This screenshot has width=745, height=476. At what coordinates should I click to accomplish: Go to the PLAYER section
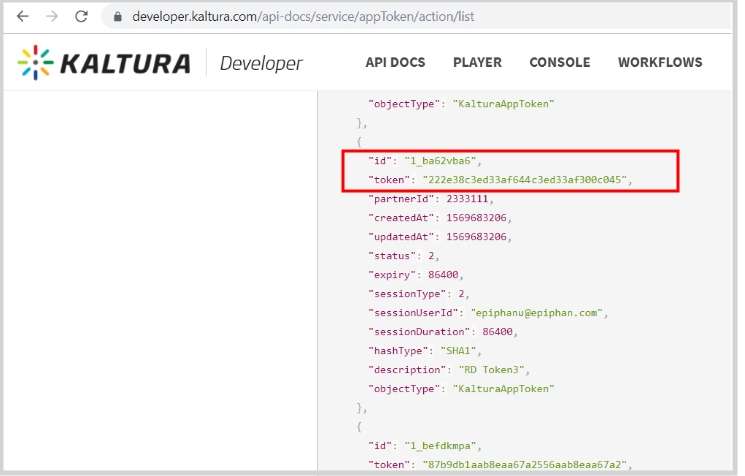pyautogui.click(x=477, y=62)
